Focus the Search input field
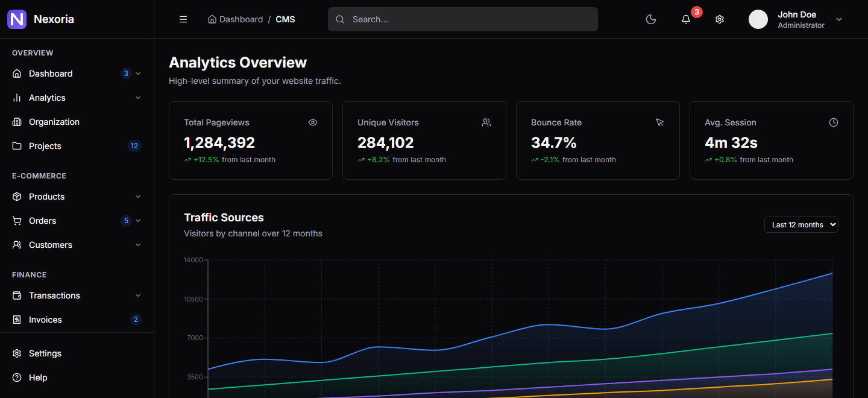Image resolution: width=868 pixels, height=398 pixels. [463, 19]
